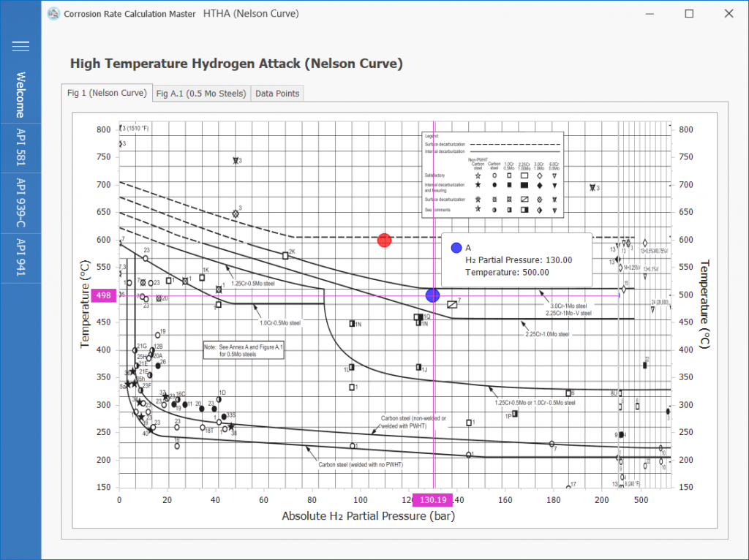Click the red data point marker
Screen dimensions: 749x560
click(x=385, y=241)
